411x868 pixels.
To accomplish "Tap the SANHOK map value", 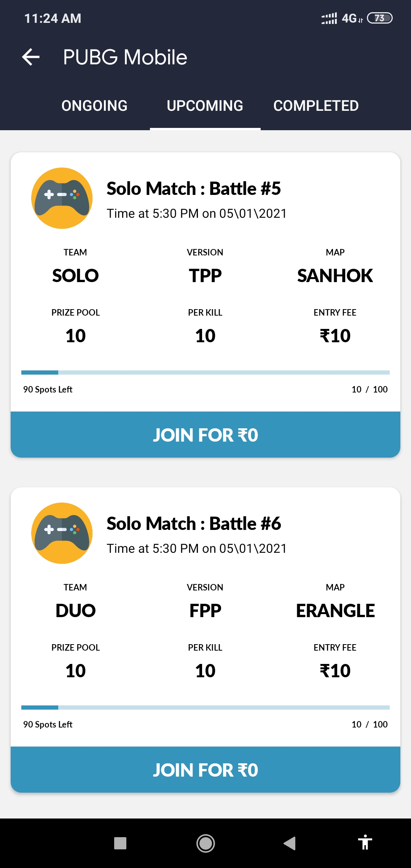I will 335,276.
